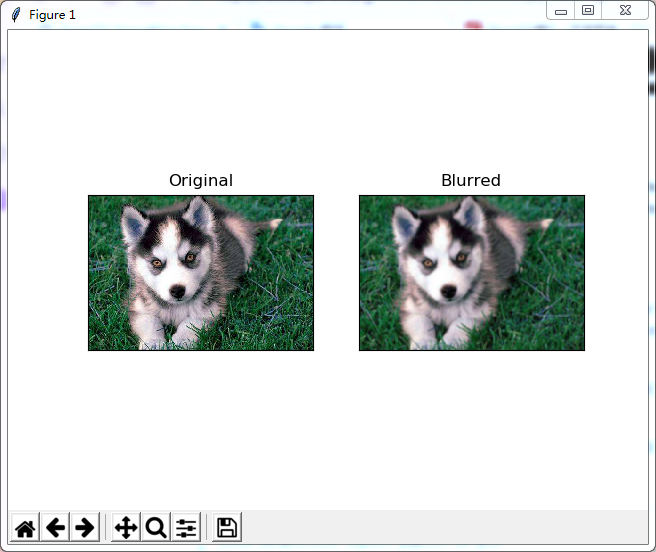Click the "Blurred" subplot title
The image size is (656, 552).
tap(471, 180)
